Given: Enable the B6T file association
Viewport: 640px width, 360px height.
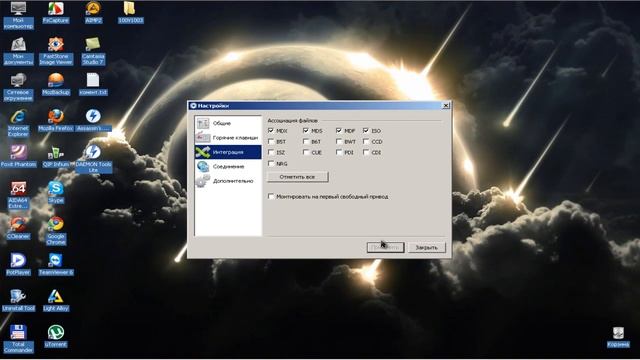Looking at the screenshot, I should coord(306,141).
